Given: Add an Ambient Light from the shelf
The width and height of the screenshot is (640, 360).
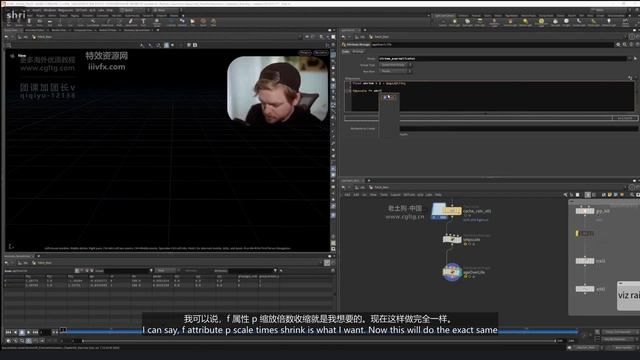Looking at the screenshot, I should [x=609, y=21].
